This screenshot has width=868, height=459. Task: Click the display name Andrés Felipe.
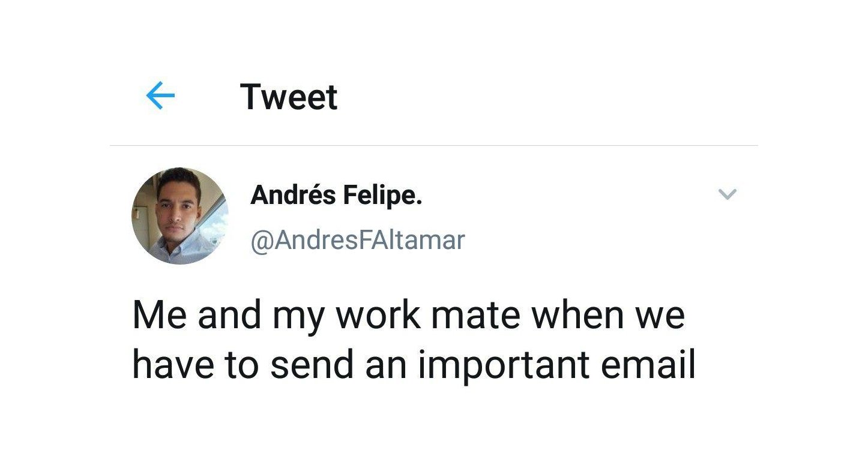(336, 195)
